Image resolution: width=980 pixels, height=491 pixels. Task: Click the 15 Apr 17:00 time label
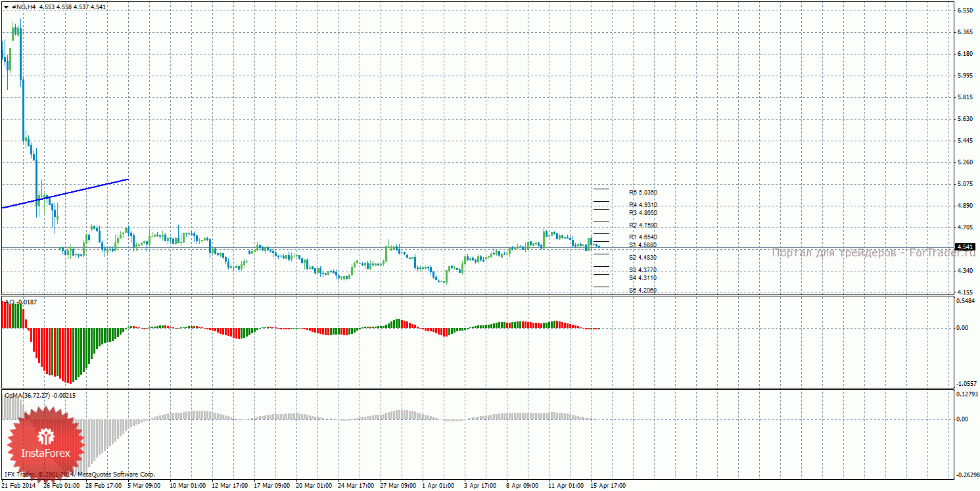(x=608, y=486)
